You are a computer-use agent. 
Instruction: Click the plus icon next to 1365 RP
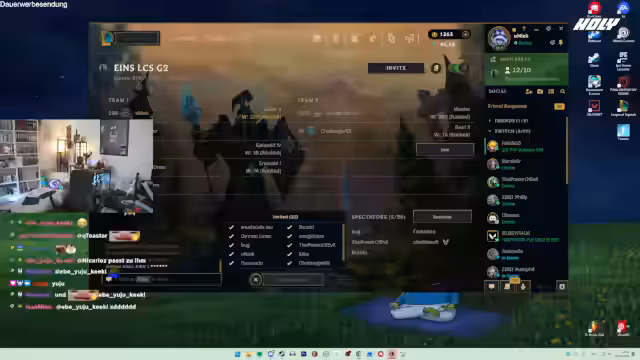pos(465,34)
